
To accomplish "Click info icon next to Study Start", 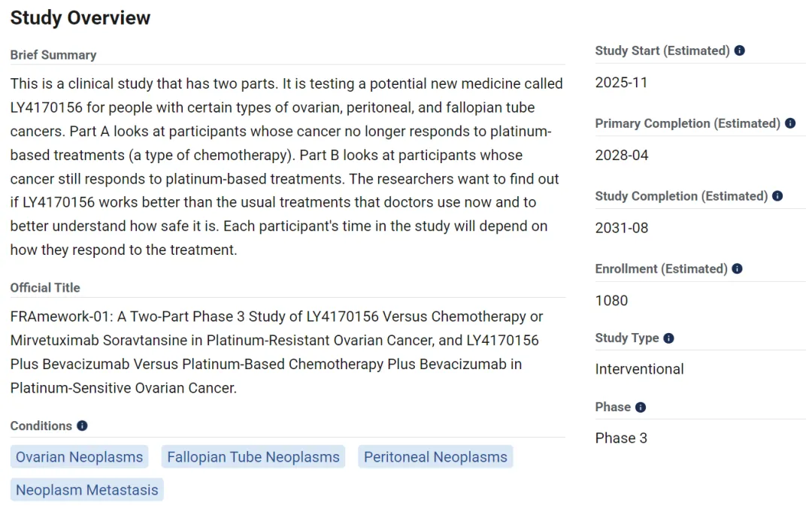I will 740,51.
